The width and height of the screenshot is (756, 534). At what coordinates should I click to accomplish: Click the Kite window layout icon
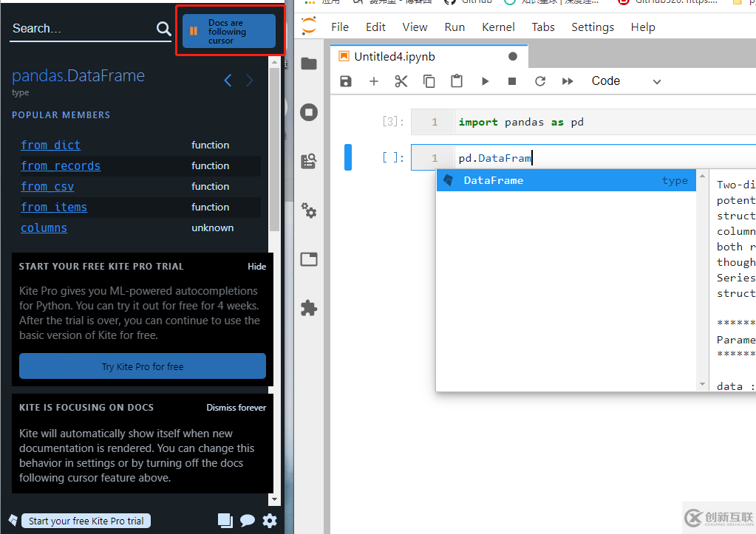(225, 521)
